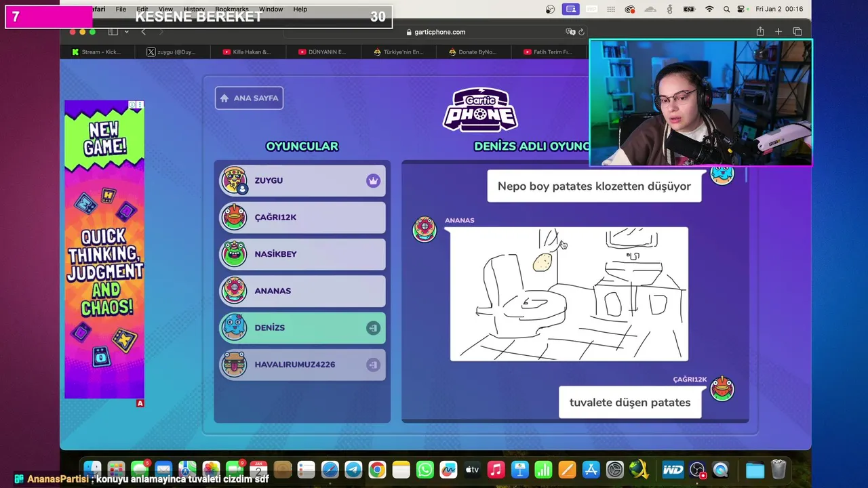The image size is (868, 488).
Task: Click the Gartic Phone logo
Action: click(x=480, y=109)
